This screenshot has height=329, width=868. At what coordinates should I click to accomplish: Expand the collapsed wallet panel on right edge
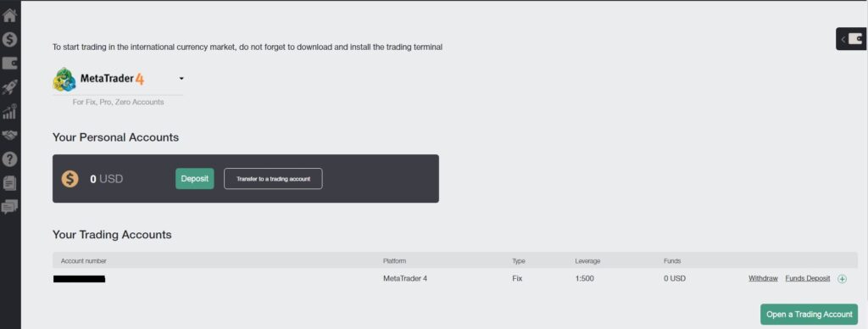tap(852, 39)
